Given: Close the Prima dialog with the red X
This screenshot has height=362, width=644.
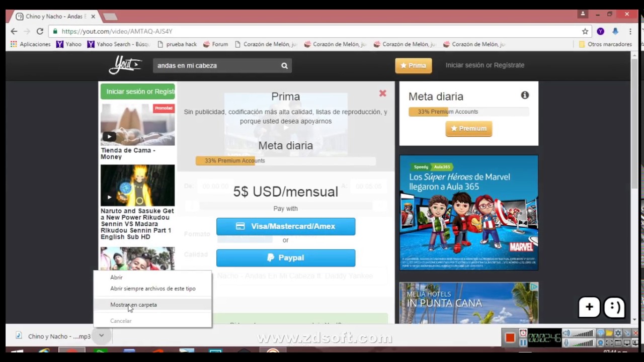Looking at the screenshot, I should [382, 93].
